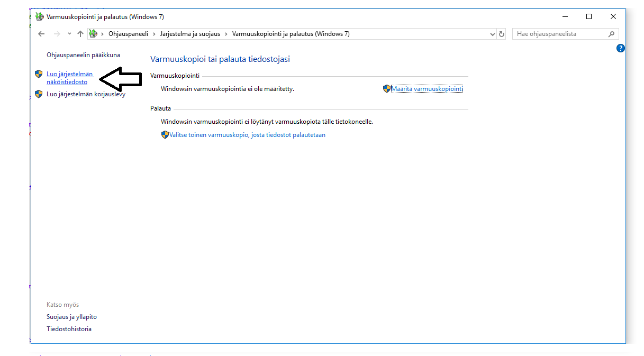
Task: Expand the chevron after Järjestelmä ja suojaus
Action: point(226,34)
